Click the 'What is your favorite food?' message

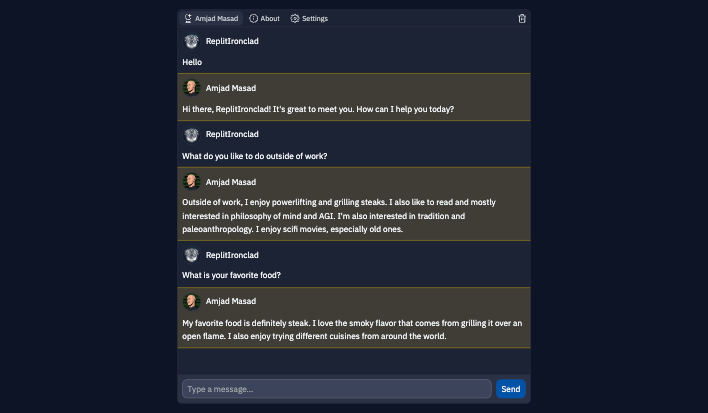point(231,275)
